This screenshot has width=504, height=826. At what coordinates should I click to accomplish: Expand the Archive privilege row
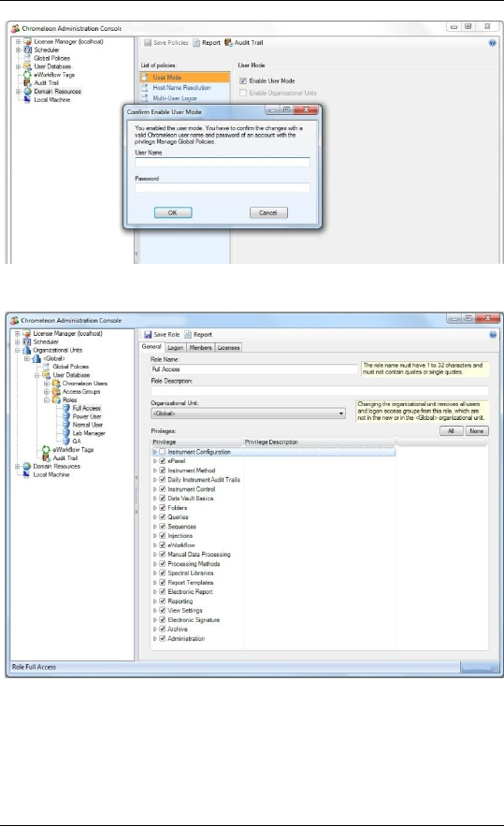[x=155, y=629]
